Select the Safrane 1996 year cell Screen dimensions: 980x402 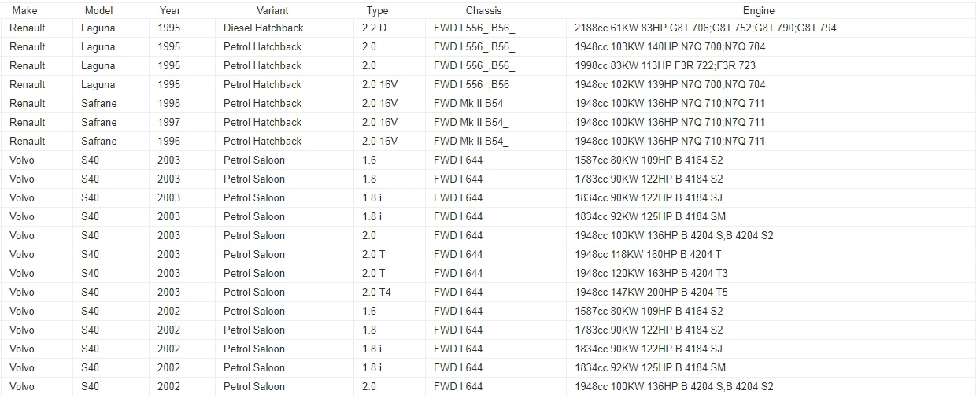pos(168,141)
